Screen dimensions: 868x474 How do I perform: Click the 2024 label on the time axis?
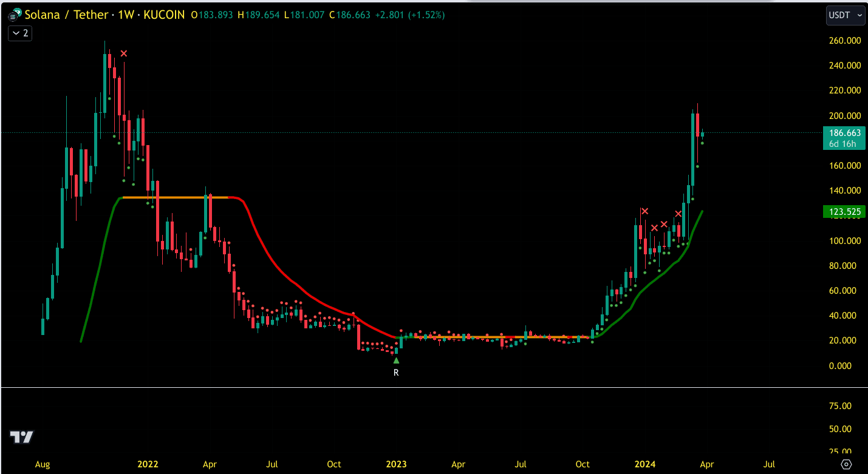pyautogui.click(x=645, y=464)
